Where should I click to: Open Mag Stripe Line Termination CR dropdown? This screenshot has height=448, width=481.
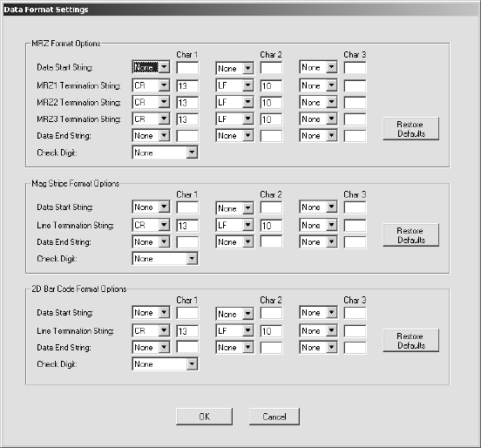(151, 225)
